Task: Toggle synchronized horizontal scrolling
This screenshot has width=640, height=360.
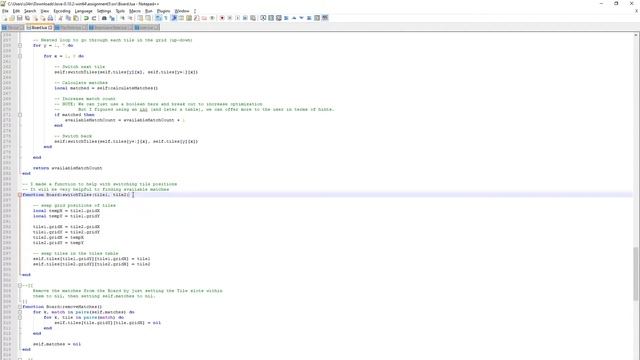Action: pos(148,18)
